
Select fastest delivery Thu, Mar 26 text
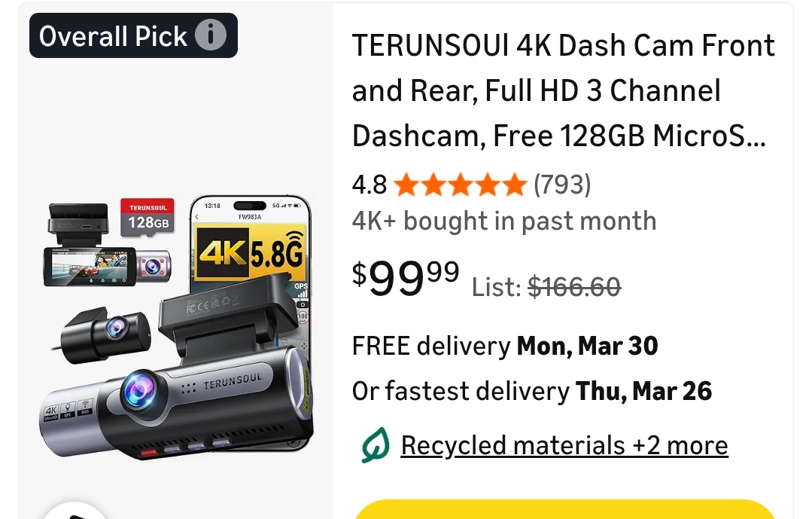click(532, 392)
